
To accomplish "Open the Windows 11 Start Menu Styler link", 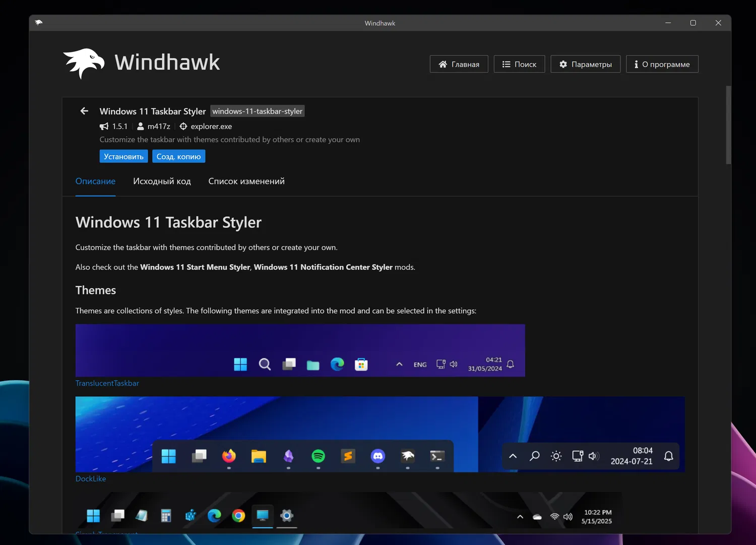I will [195, 267].
